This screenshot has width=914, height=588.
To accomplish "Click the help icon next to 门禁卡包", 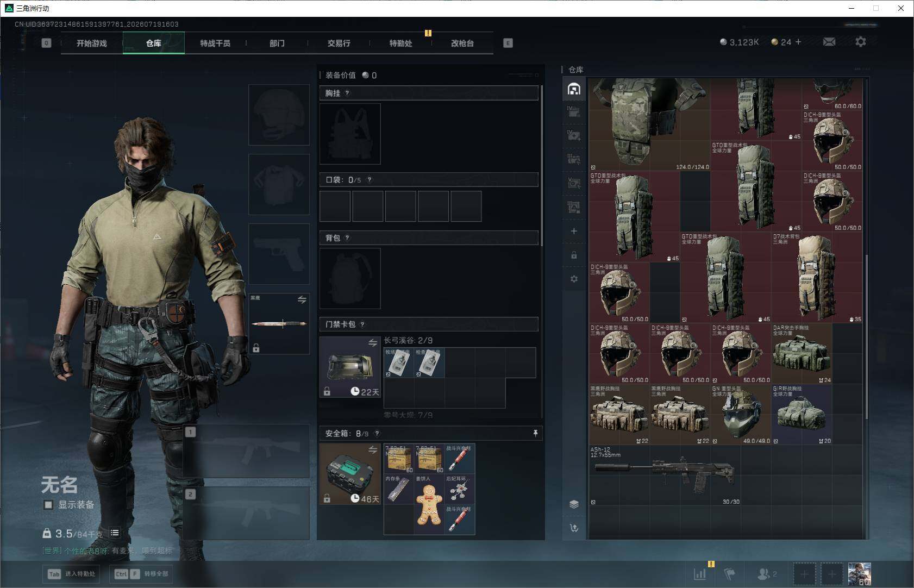I will (x=362, y=324).
